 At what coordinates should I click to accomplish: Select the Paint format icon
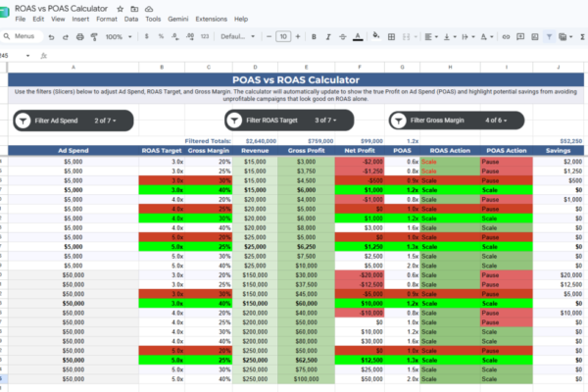(x=94, y=37)
